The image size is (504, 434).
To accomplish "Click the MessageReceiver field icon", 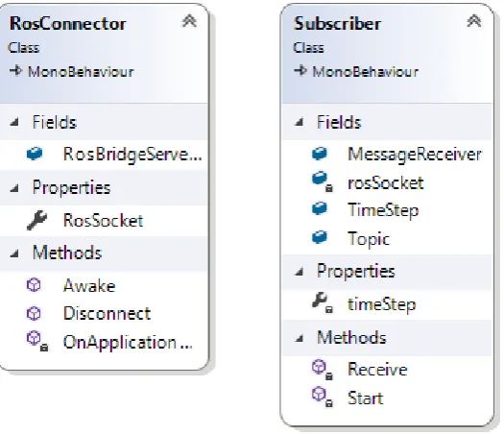I will (320, 154).
